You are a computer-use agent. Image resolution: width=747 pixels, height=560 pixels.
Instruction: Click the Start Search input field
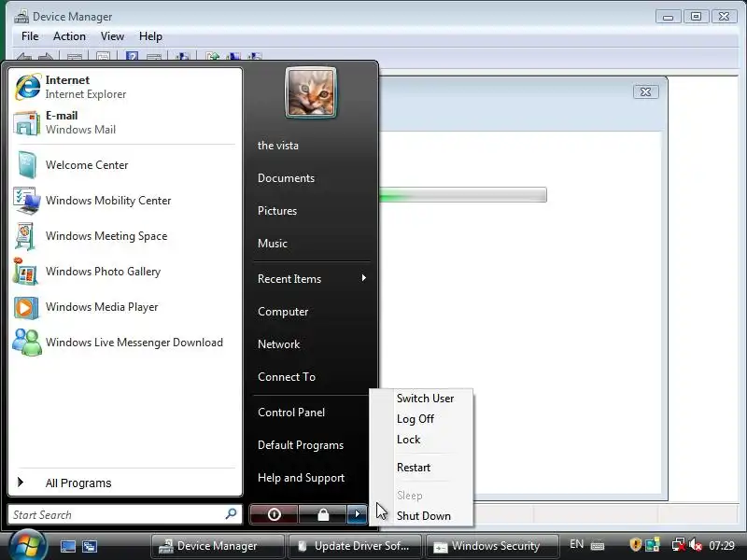pyautogui.click(x=125, y=514)
